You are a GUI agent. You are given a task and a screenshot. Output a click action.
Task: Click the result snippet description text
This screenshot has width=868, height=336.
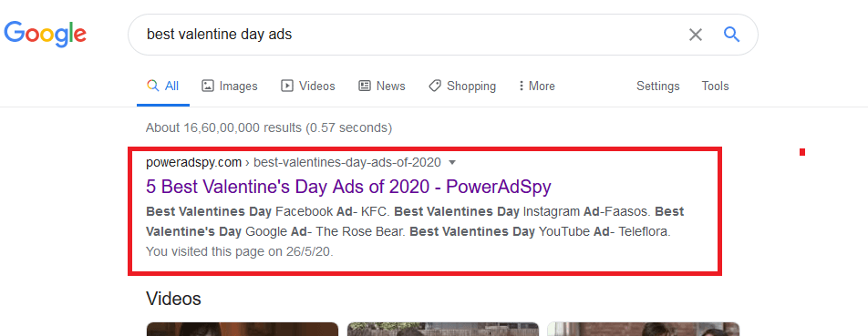click(x=415, y=221)
